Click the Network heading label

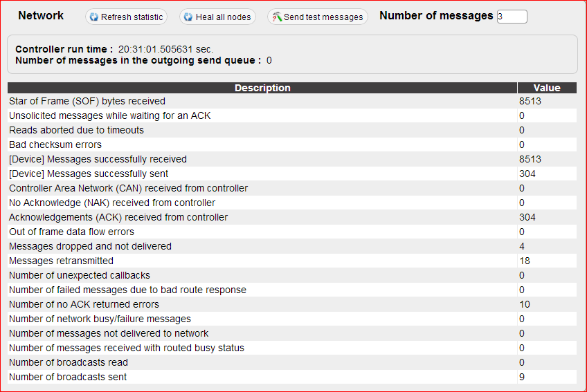point(41,16)
